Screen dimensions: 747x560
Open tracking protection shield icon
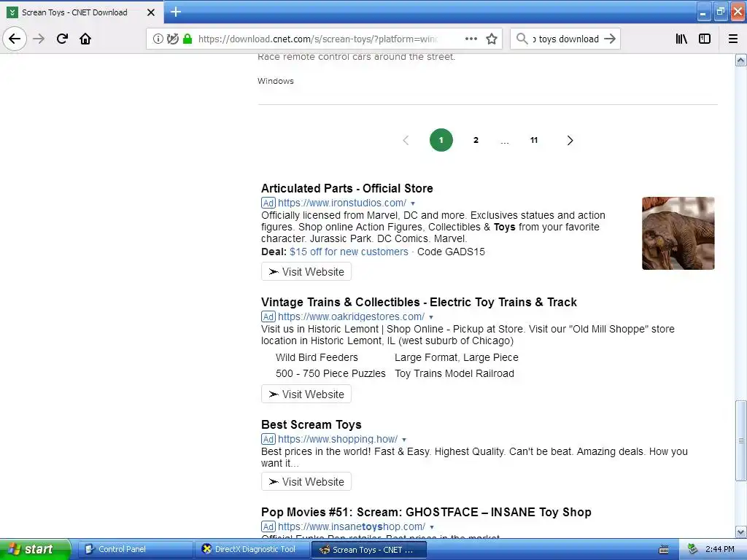click(x=173, y=39)
